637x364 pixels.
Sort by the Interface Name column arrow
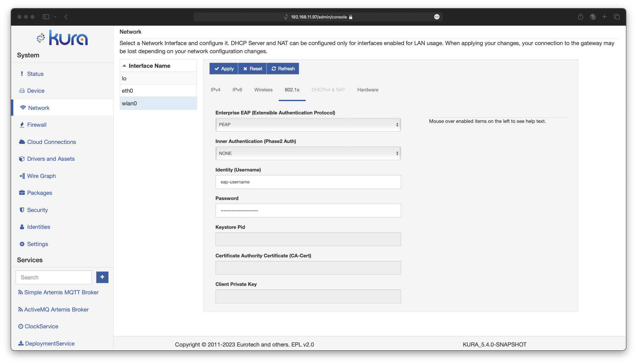point(124,65)
